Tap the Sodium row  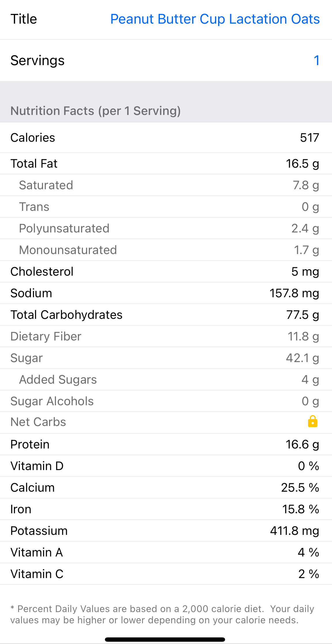click(x=166, y=293)
